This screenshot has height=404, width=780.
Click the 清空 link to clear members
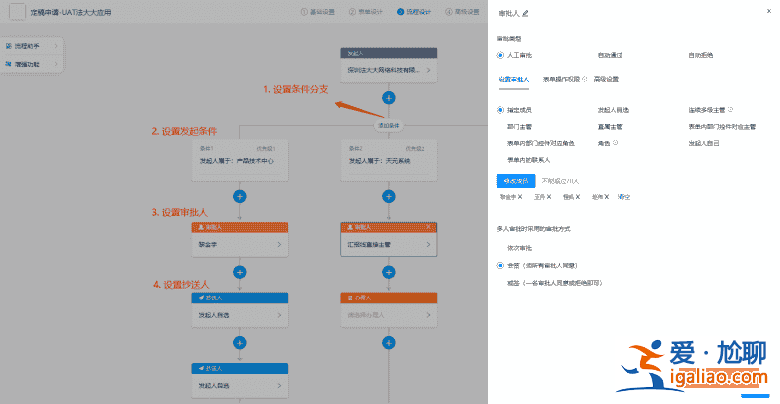pyautogui.click(x=624, y=197)
